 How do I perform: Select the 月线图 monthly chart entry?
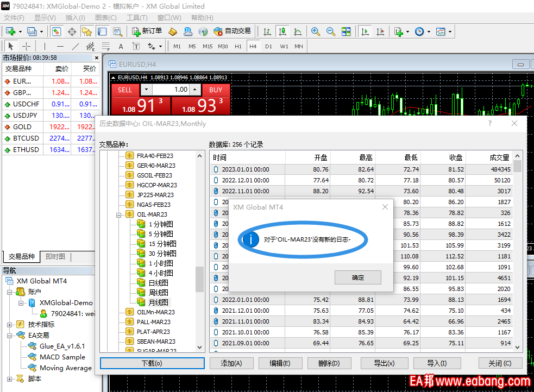tap(159, 302)
